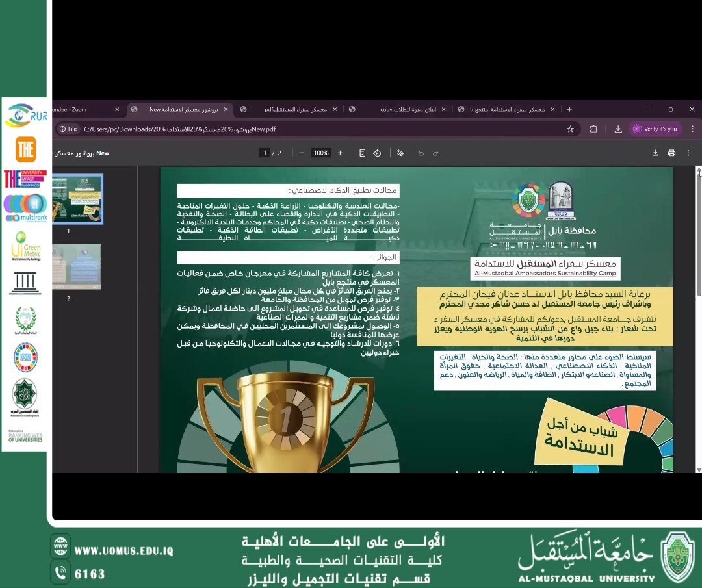Viewport: 702px width, 588px height.
Task: Click the PDF title 'بروشور معسكر New'
Action: point(82,153)
